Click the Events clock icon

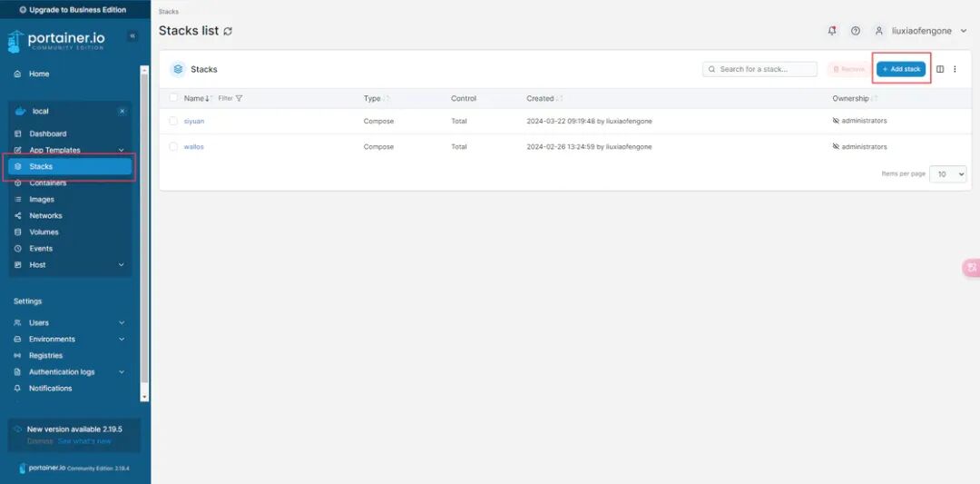point(17,248)
